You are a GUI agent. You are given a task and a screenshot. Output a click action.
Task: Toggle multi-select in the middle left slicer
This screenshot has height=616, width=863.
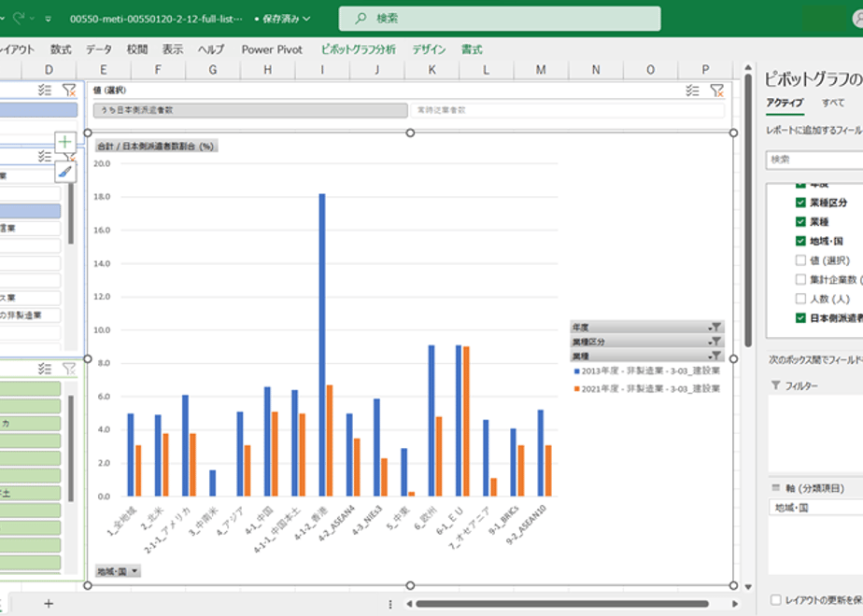tap(45, 157)
